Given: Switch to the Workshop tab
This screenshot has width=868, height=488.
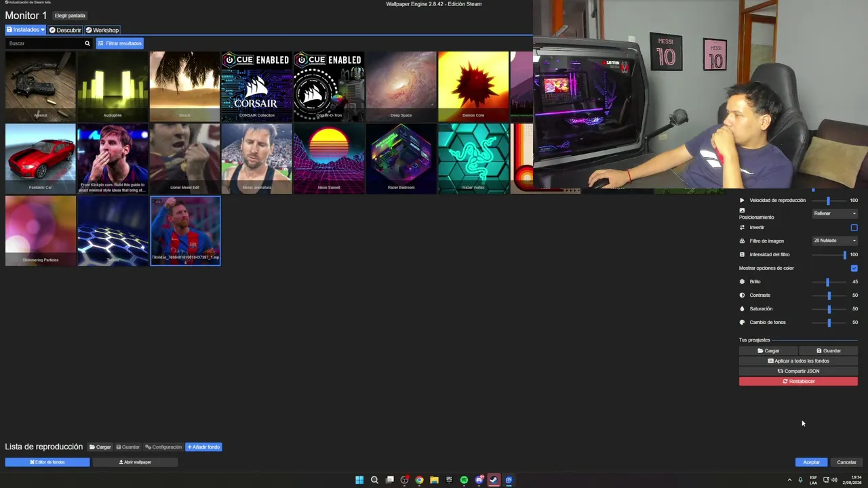Looking at the screenshot, I should pyautogui.click(x=102, y=30).
